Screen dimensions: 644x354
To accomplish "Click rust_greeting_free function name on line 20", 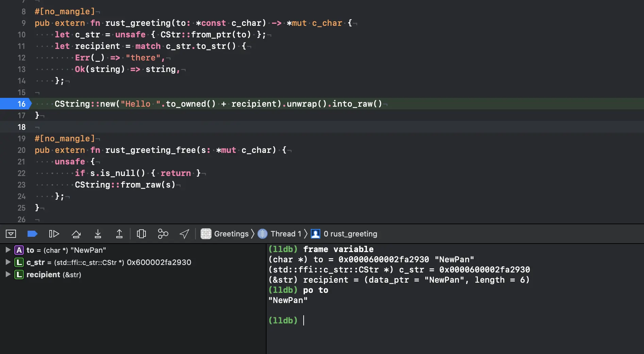I will (151, 150).
